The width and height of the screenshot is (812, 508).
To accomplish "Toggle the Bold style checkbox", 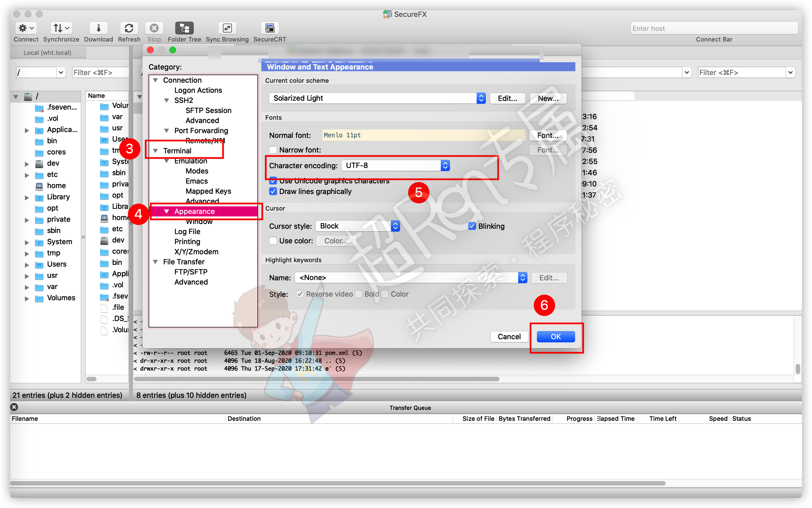I will click(x=359, y=294).
